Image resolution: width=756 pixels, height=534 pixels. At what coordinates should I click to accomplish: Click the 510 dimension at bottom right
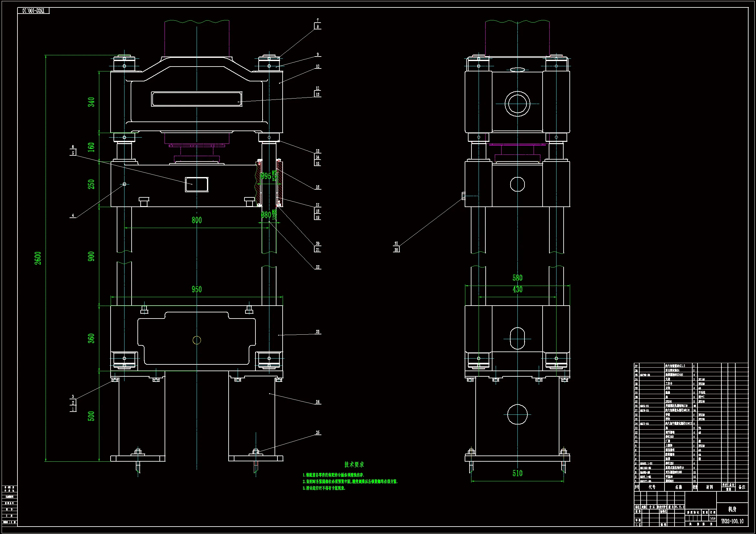point(517,473)
